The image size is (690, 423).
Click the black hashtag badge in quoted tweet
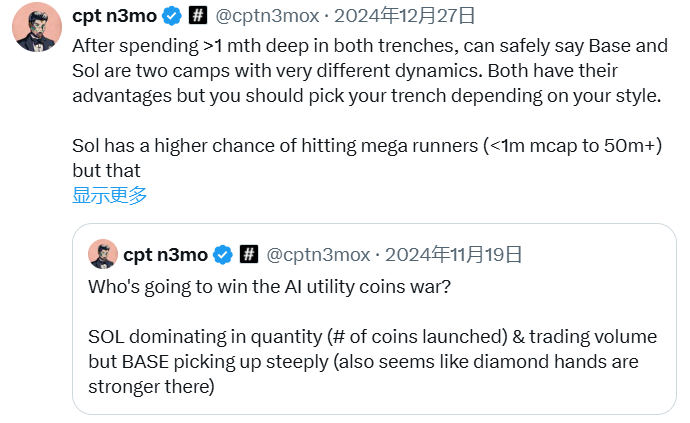tap(249, 255)
